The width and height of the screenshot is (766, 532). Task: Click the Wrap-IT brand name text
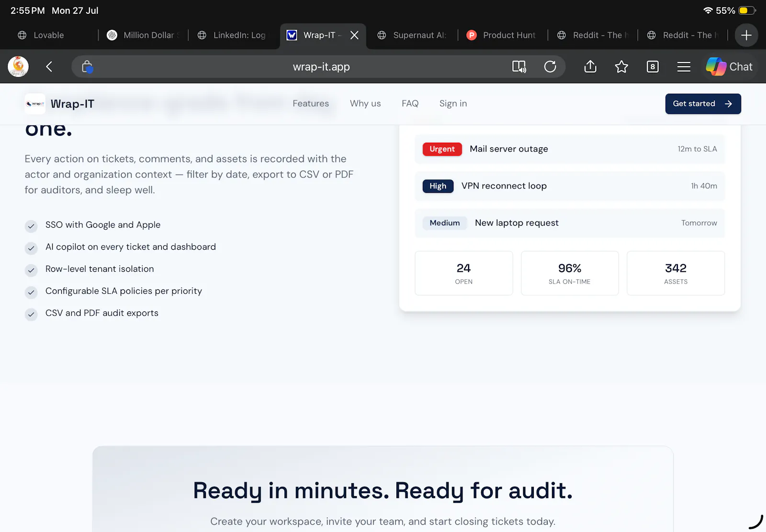(72, 104)
